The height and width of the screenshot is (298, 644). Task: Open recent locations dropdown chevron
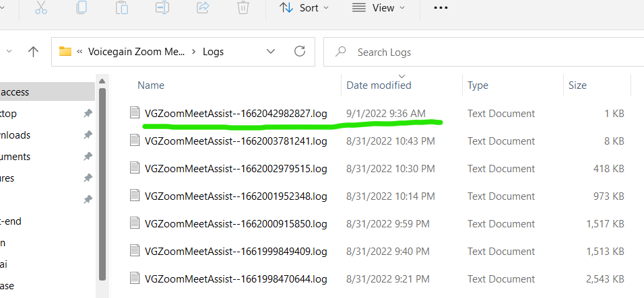point(9,52)
